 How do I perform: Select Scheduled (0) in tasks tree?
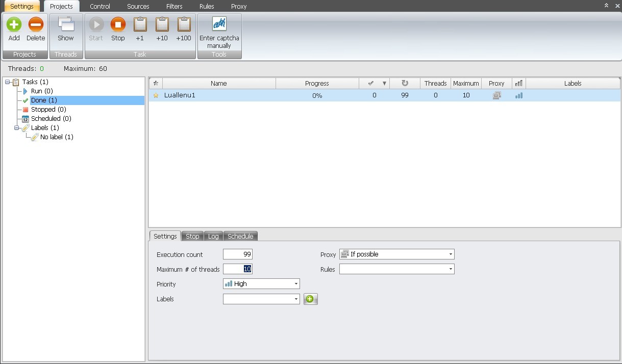[51, 119]
